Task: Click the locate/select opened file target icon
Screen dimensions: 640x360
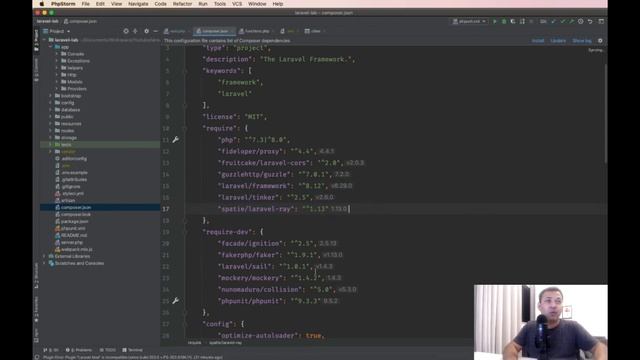Action: pyautogui.click(x=126, y=31)
